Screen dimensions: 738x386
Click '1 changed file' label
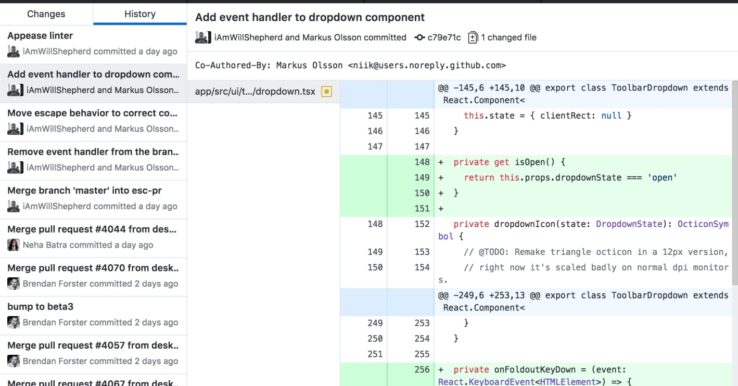[508, 38]
